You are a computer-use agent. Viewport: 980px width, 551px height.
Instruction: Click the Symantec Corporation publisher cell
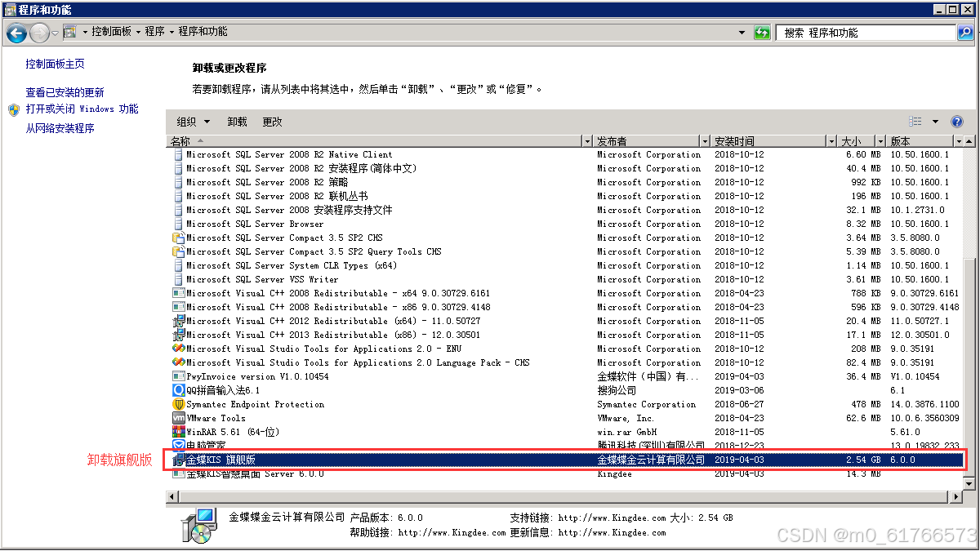tap(647, 404)
